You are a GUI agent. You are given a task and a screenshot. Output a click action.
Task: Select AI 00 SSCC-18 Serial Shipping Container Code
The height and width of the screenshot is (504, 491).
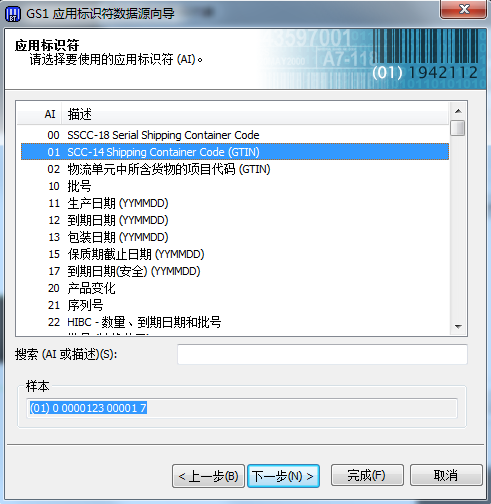point(235,135)
